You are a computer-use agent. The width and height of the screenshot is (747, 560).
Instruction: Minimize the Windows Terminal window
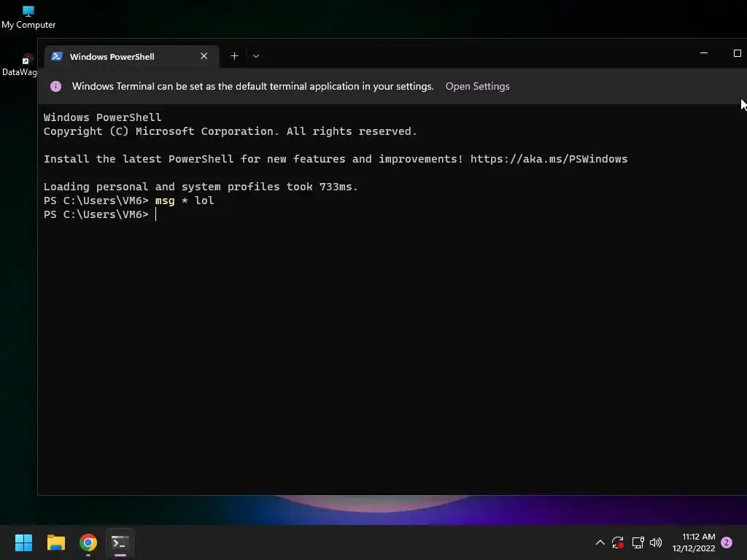pos(704,53)
